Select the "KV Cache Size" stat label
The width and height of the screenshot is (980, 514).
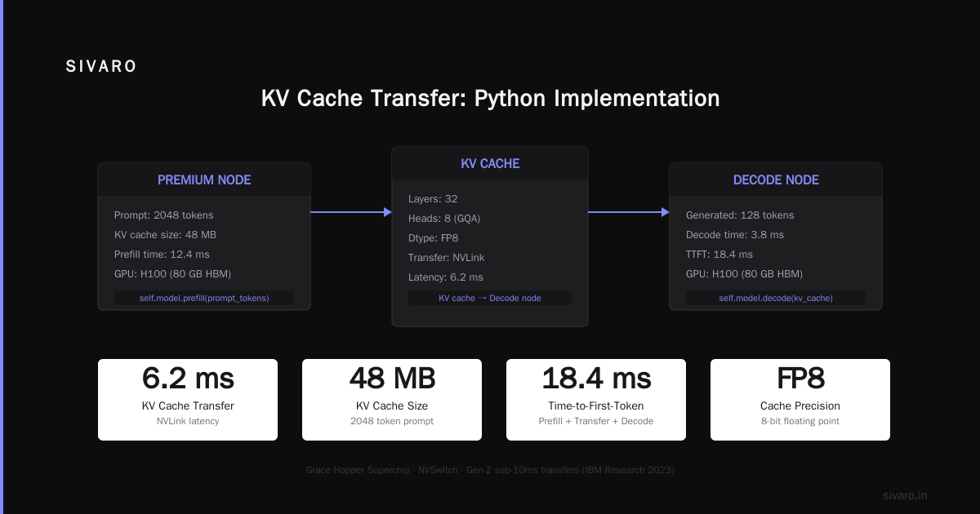392,405
